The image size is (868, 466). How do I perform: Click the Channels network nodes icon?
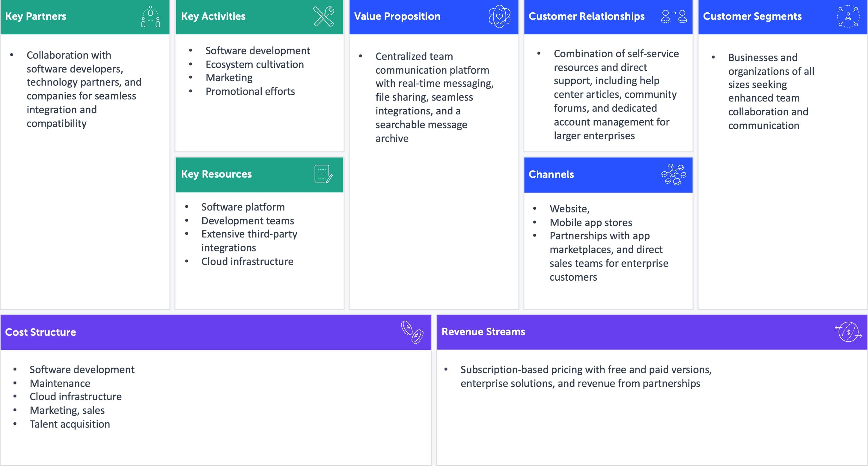coord(673,174)
